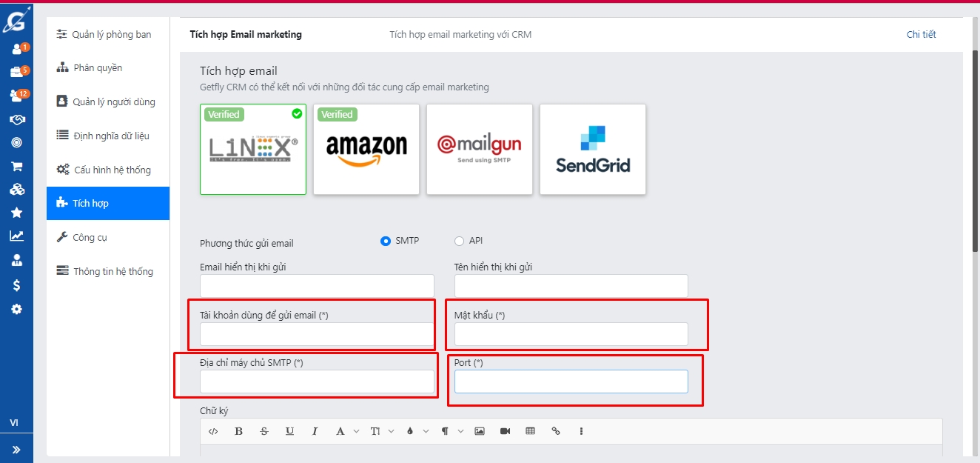Insert a table in signature editor

click(530, 431)
